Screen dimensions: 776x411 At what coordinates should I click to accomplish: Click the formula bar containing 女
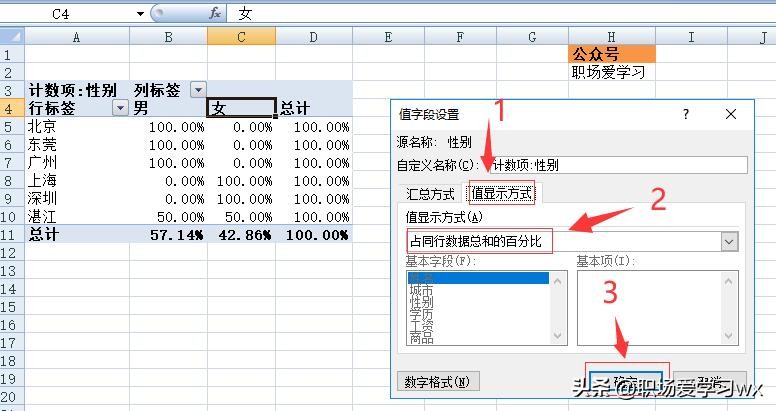click(500, 14)
